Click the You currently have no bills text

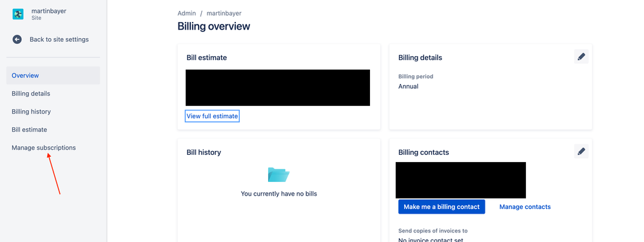tap(279, 194)
